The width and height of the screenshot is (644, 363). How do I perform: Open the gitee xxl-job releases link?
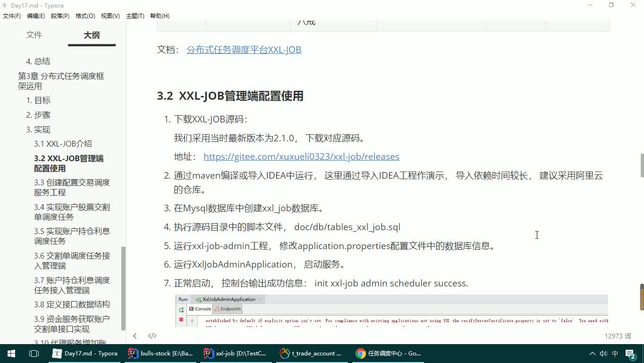pos(301,156)
